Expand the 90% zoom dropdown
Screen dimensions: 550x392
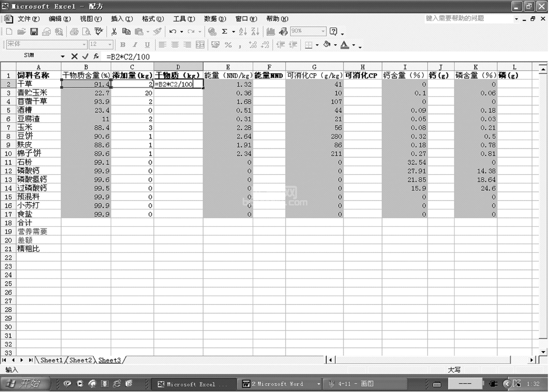[x=323, y=31]
